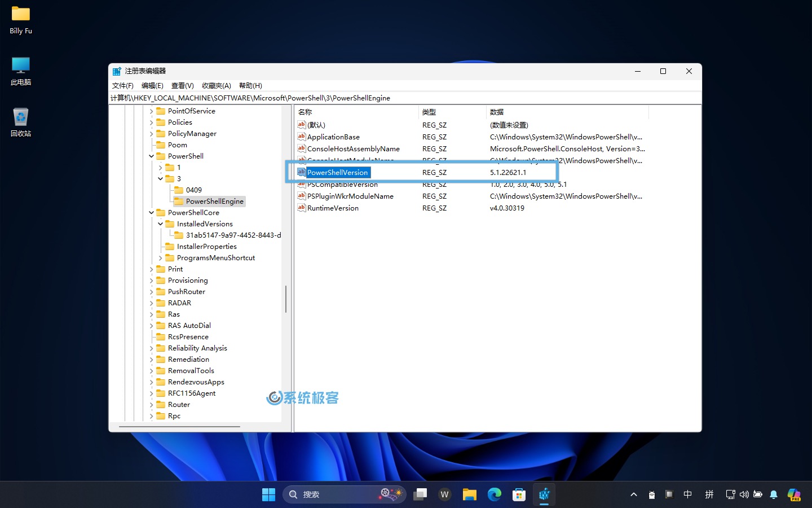This screenshot has width=812, height=508.
Task: Open the 回收站 recycle bin icon
Action: tap(21, 122)
